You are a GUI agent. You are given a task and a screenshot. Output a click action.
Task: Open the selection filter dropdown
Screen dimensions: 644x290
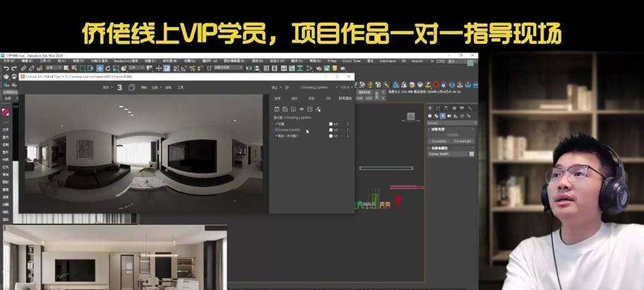click(x=54, y=69)
